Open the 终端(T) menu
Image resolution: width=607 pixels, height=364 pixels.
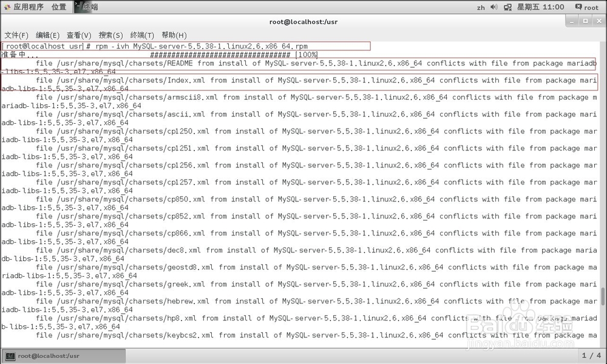[142, 35]
